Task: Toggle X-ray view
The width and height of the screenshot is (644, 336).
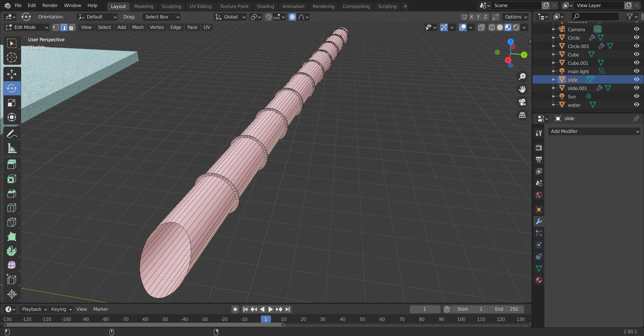Action: 481,28
